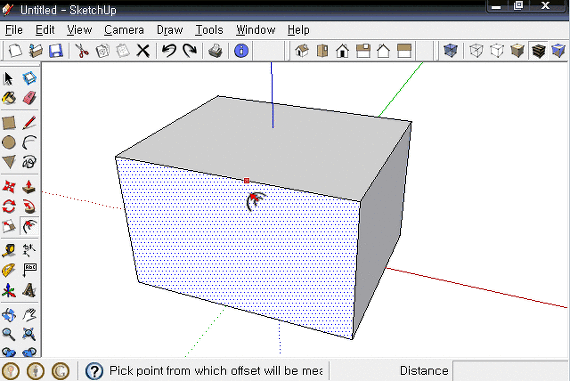Screen dimensions: 570x381
Task: Select Hidden Line display style
Action: pyautogui.click(x=497, y=51)
